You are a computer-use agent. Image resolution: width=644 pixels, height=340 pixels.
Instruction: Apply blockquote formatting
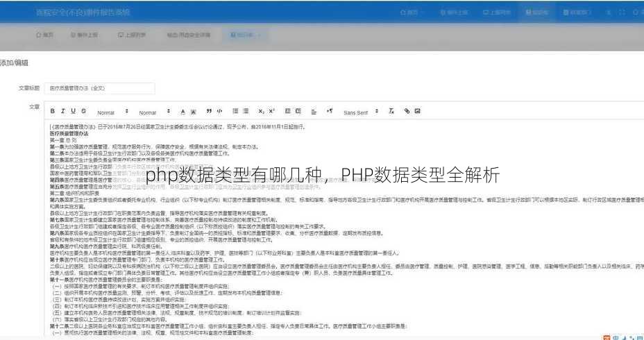pos(209,111)
